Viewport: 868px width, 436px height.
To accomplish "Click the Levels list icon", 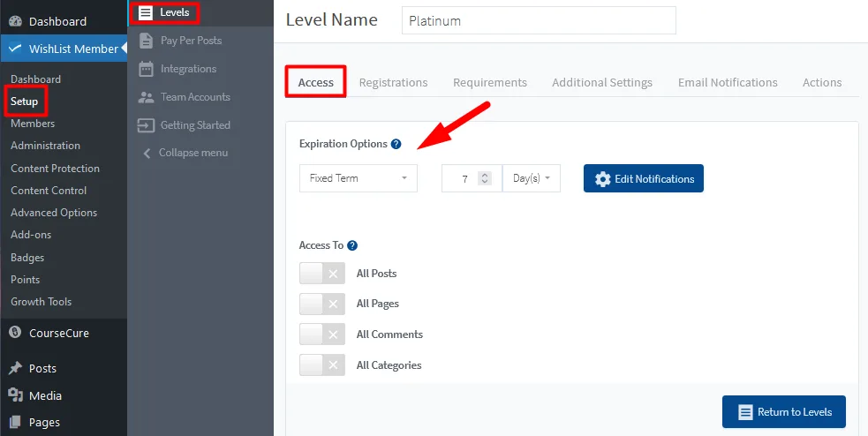I will [146, 12].
